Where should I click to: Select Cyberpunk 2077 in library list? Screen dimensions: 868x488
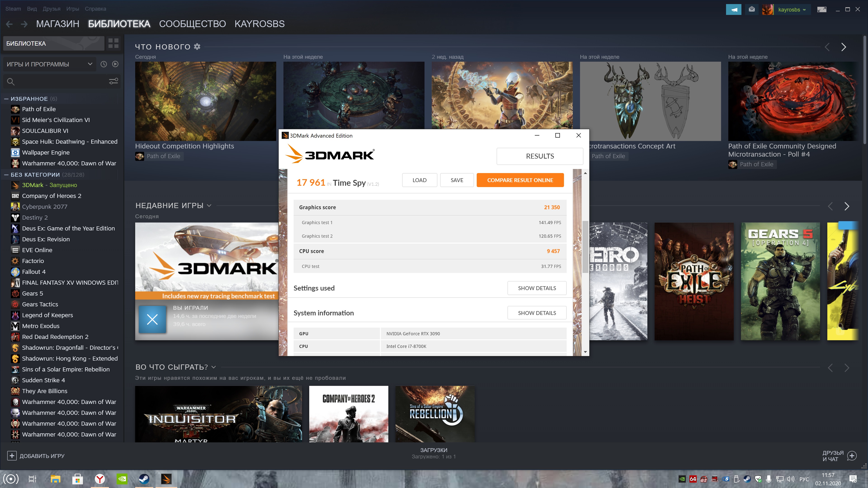45,206
